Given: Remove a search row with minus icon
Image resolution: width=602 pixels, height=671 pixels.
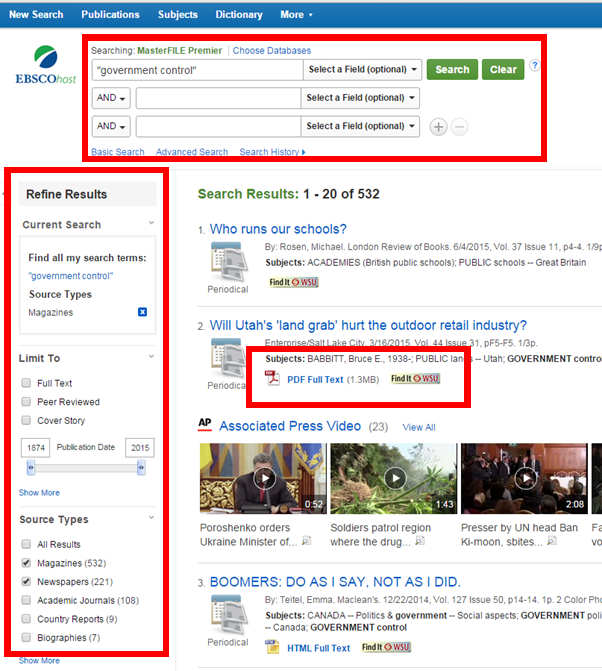Looking at the screenshot, I should (459, 127).
